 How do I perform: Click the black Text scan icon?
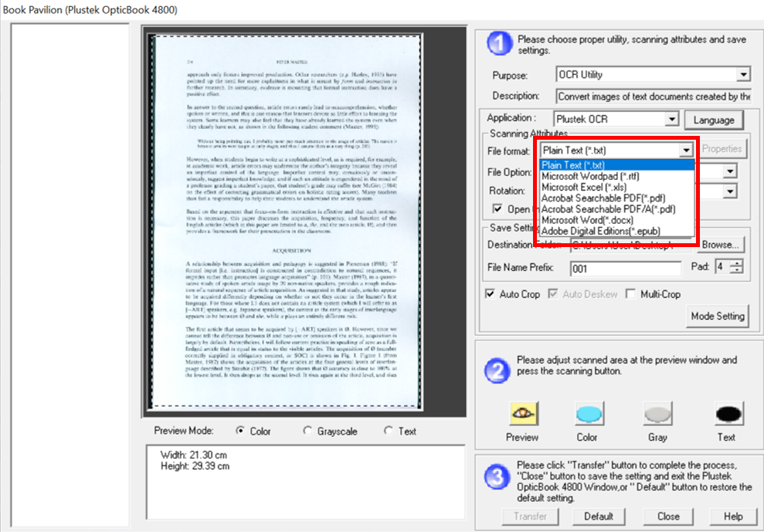(726, 415)
